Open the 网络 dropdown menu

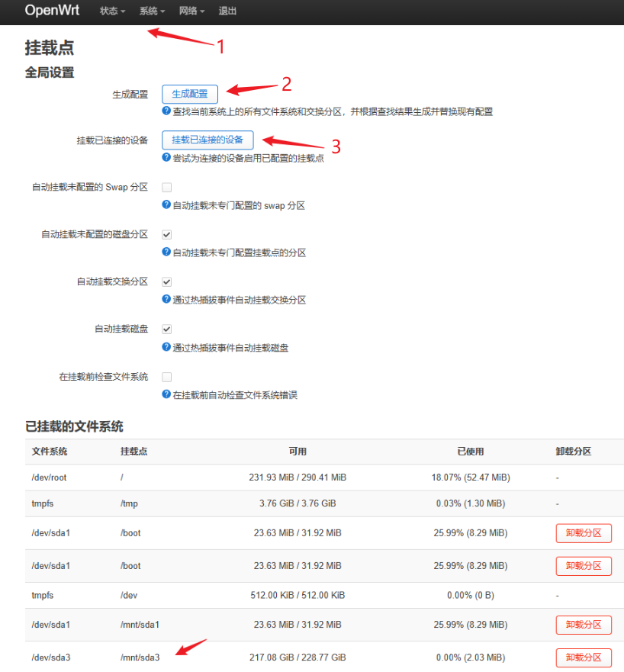[x=190, y=11]
